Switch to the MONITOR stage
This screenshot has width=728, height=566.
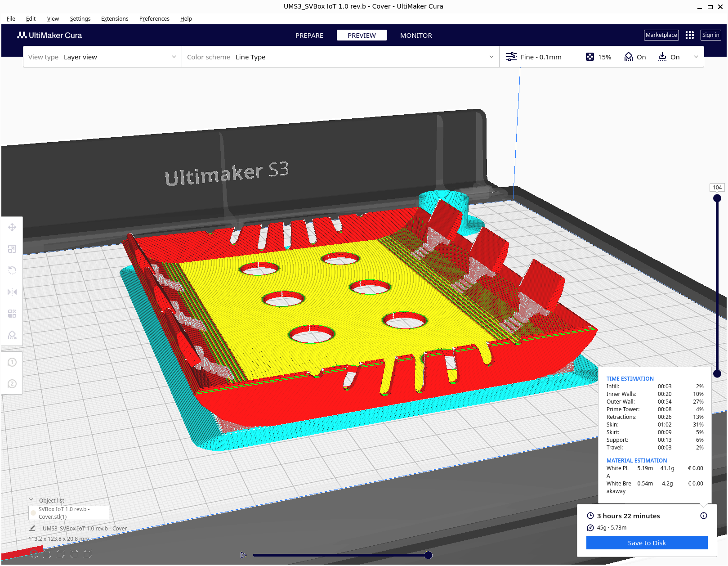coord(416,36)
